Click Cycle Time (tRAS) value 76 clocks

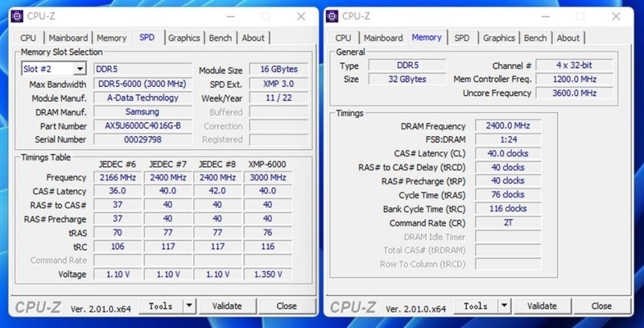point(508,194)
